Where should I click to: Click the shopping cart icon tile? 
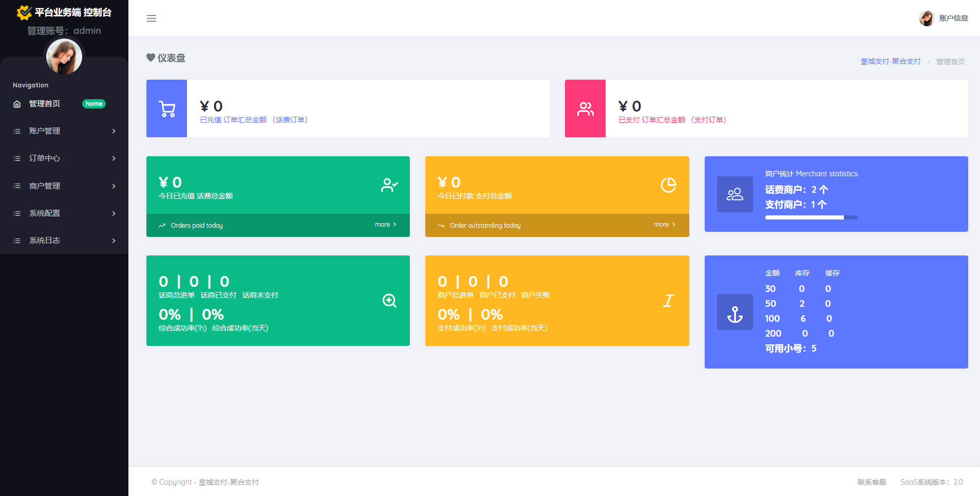(x=167, y=109)
